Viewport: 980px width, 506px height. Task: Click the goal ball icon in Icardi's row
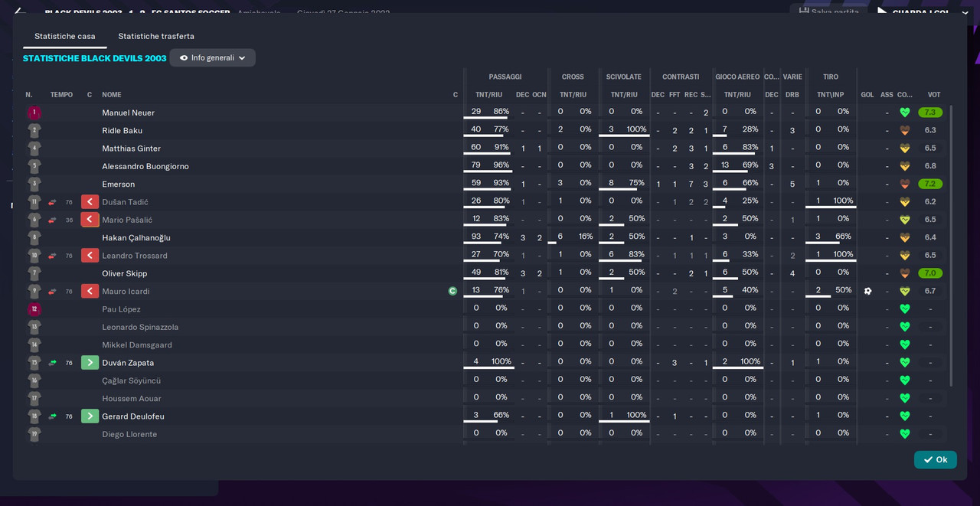867,291
